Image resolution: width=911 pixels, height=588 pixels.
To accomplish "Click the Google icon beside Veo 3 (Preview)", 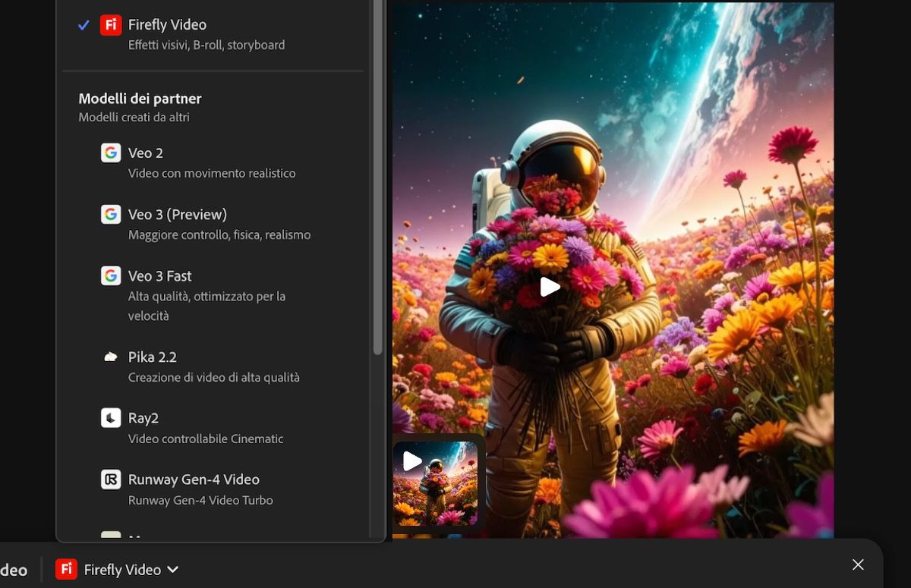I will click(x=111, y=214).
